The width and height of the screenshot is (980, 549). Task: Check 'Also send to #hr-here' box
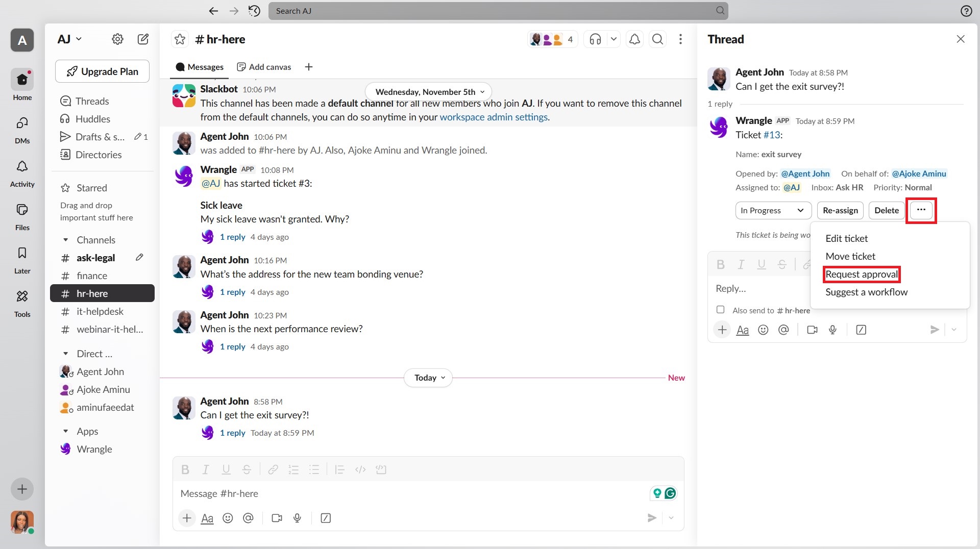coord(720,310)
